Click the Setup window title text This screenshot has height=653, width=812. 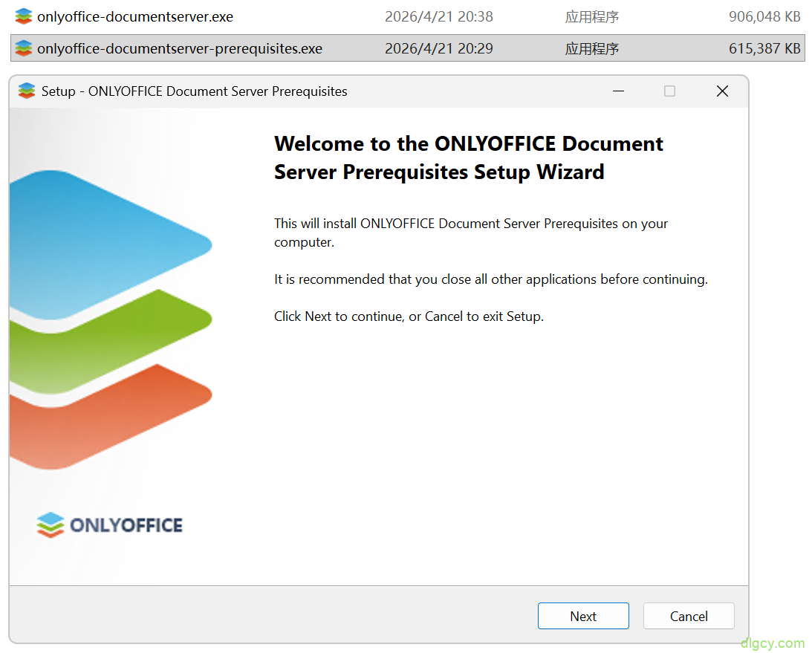[x=194, y=91]
